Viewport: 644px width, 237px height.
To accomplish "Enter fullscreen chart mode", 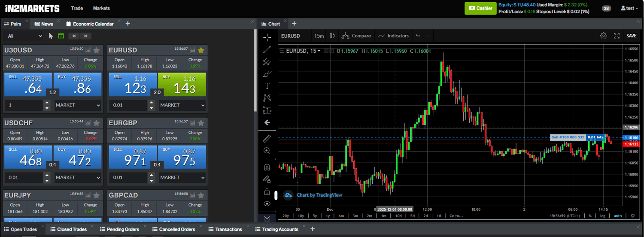I will [617, 36].
